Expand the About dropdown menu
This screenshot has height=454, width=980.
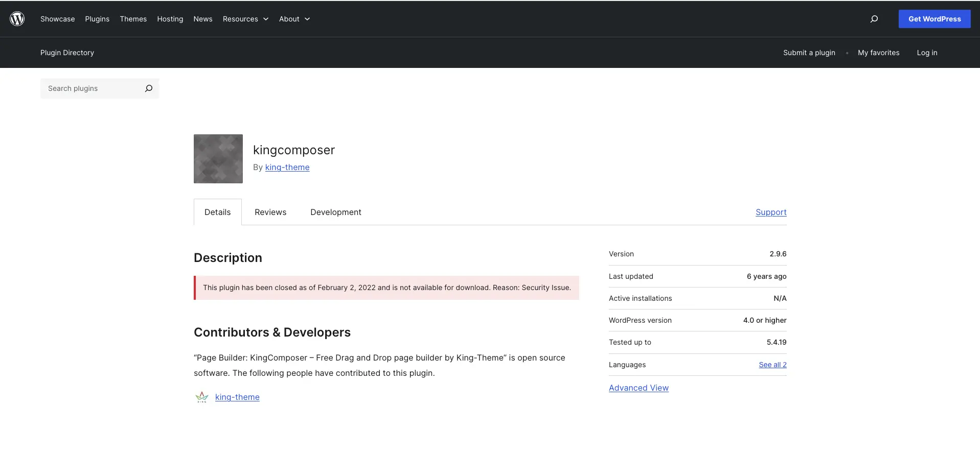[x=294, y=19]
